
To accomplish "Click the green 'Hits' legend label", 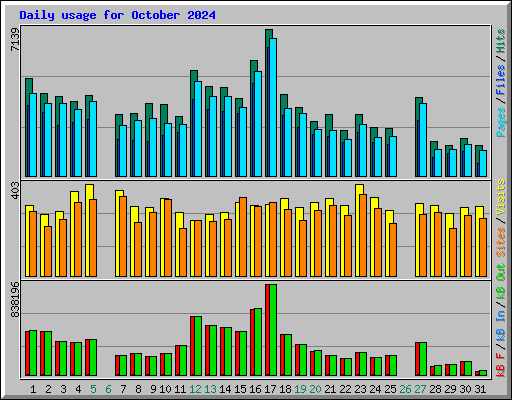I will (500, 41).
